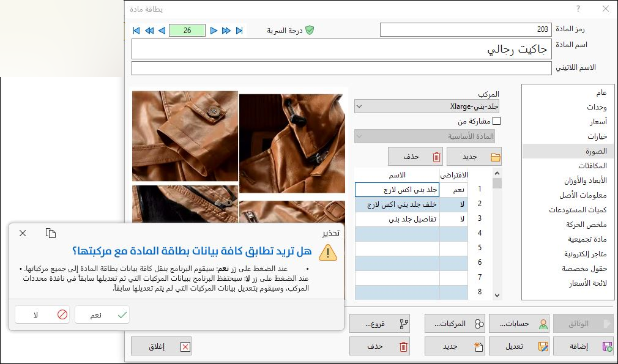The image size is (618, 364).
Task: Click the item code field showing 203
Action: [x=466, y=29]
